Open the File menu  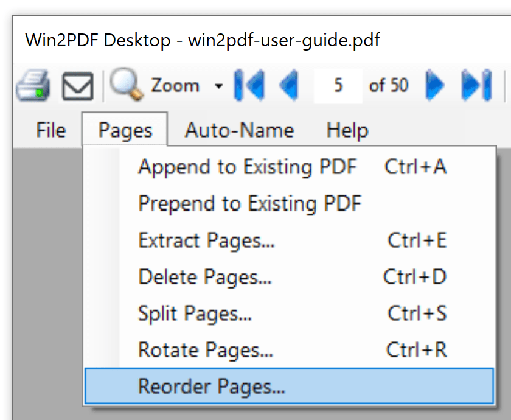pos(50,130)
